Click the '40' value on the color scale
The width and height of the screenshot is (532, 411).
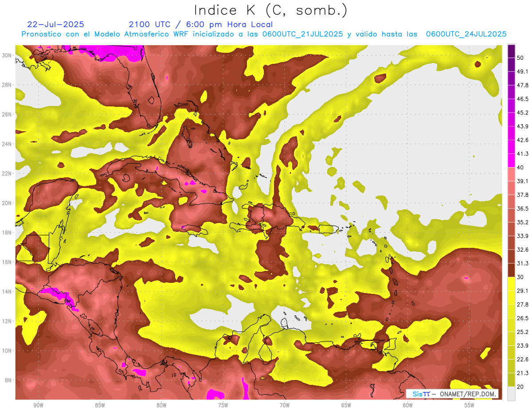(520, 167)
